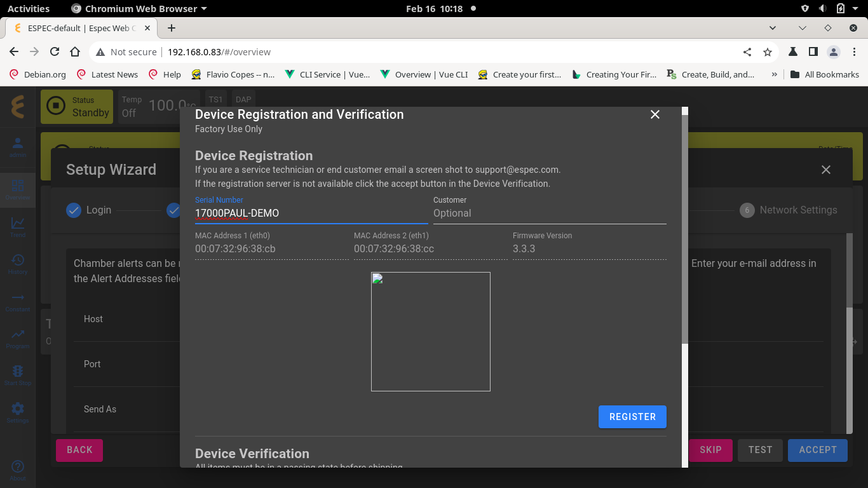
Task: Close the Device Registration dialog
Action: click(655, 114)
